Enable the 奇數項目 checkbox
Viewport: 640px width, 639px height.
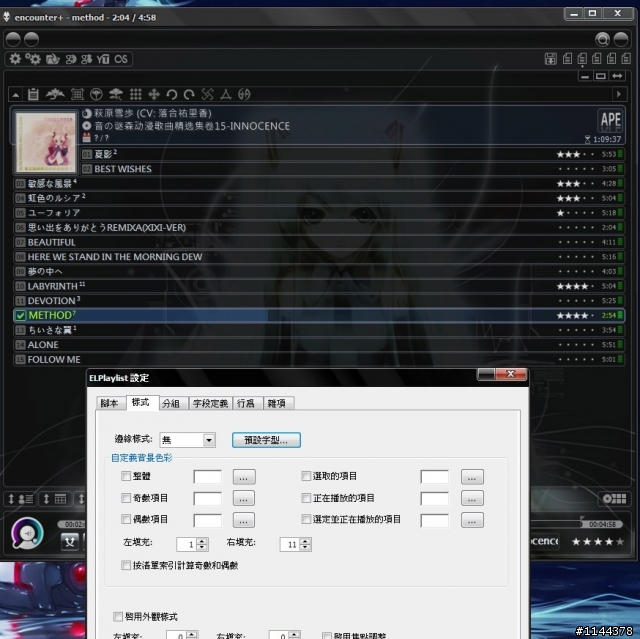pos(126,498)
